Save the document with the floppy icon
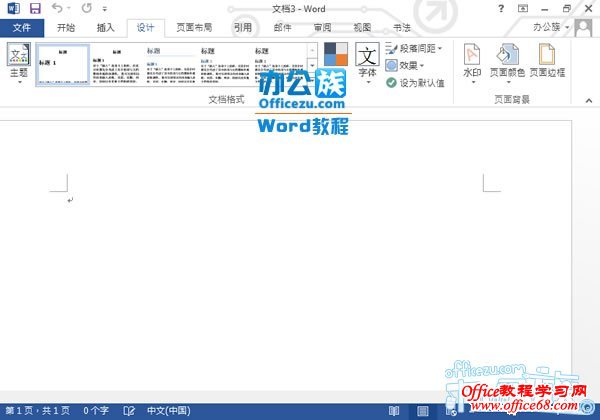Image resolution: width=600 pixels, height=420 pixels. [x=35, y=8]
